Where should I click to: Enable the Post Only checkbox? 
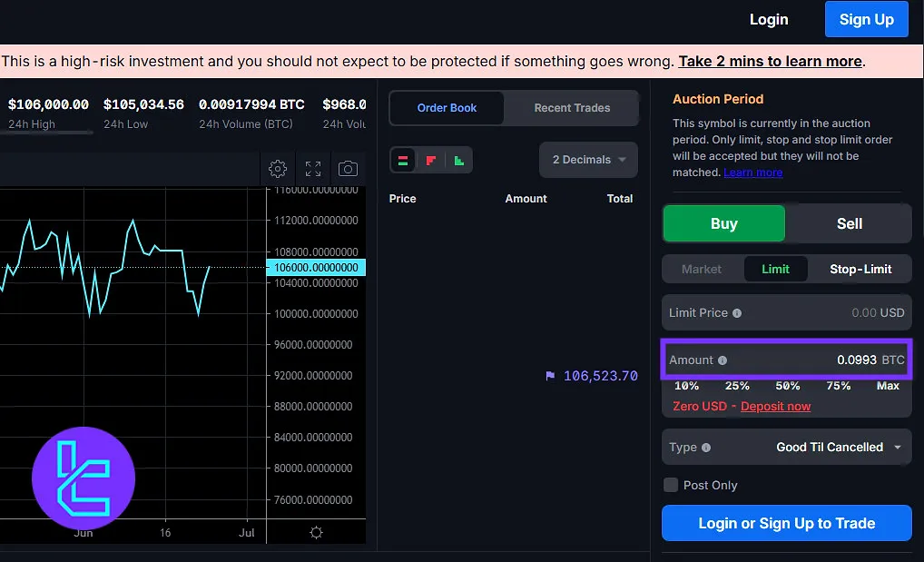(671, 485)
